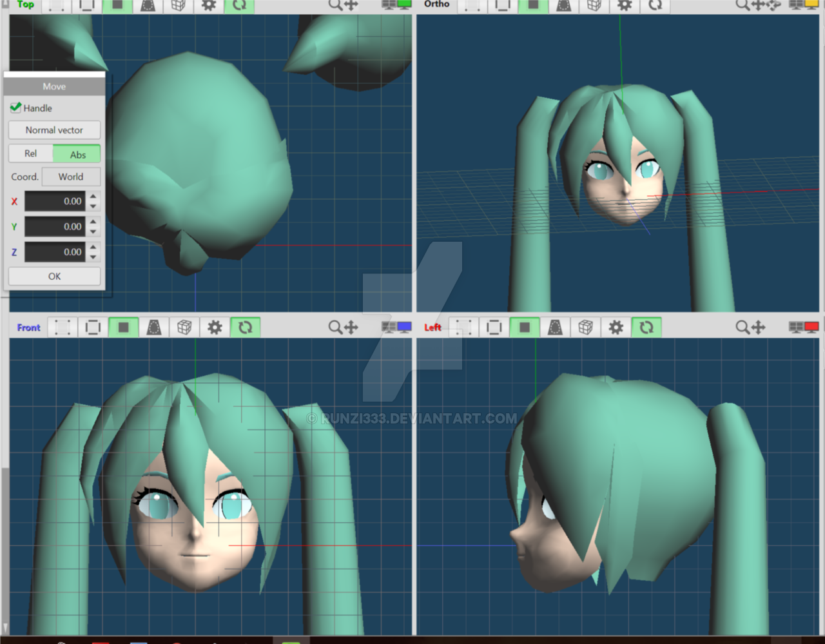Open the World coordinate system selector
This screenshot has width=825, height=644.
[x=71, y=177]
